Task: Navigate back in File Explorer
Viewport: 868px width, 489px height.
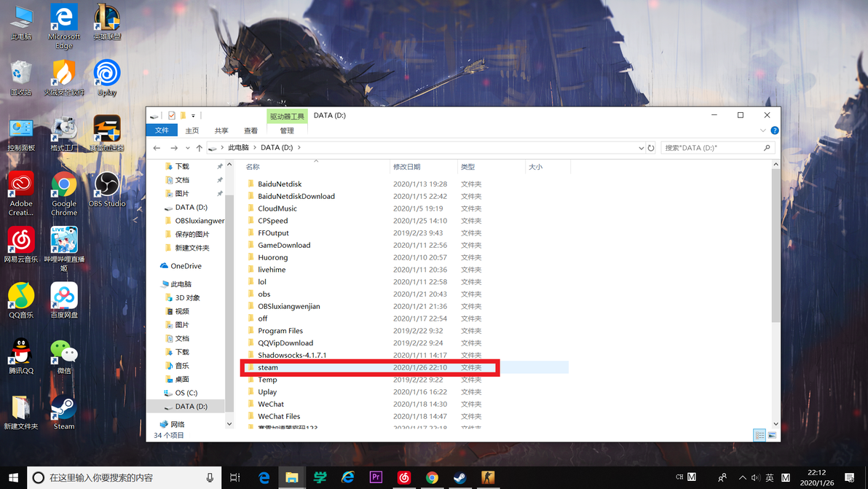Action: 157,148
